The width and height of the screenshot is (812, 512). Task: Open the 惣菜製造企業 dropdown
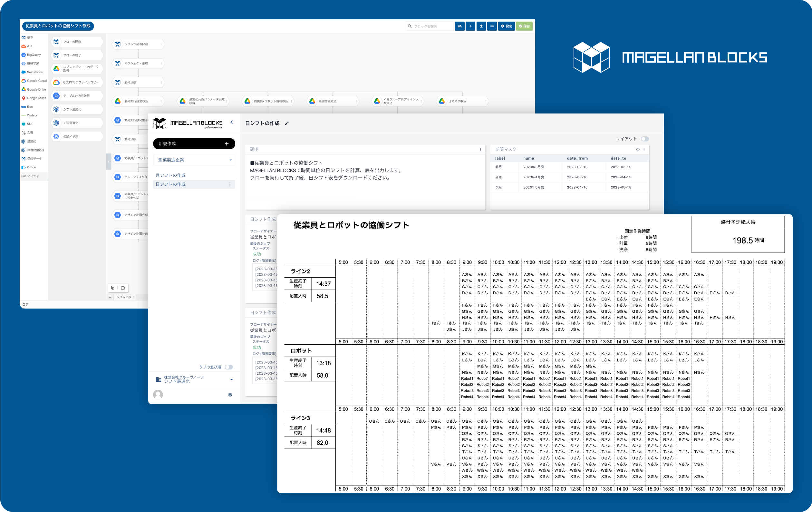(x=194, y=160)
